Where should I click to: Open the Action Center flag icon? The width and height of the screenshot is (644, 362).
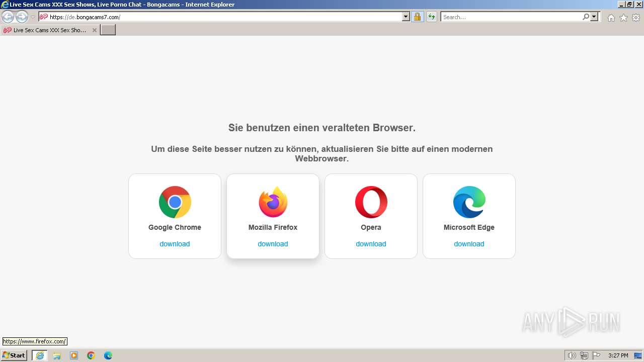[x=597, y=355]
